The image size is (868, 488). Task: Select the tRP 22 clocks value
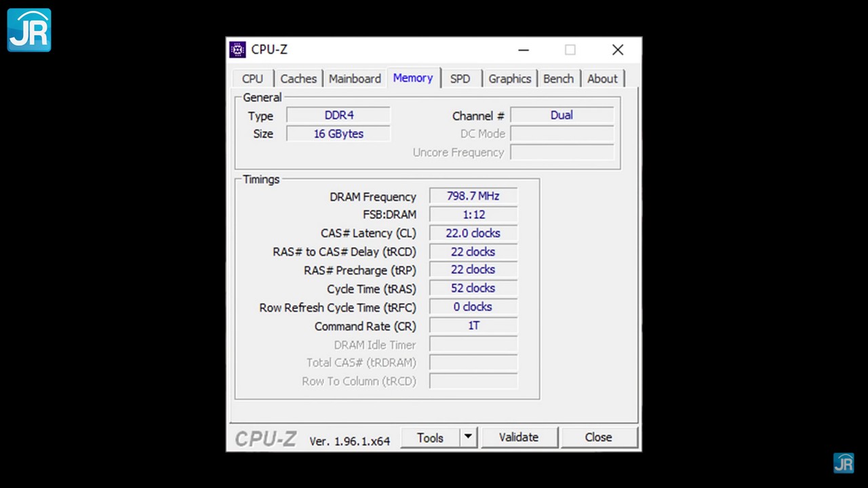coord(473,270)
